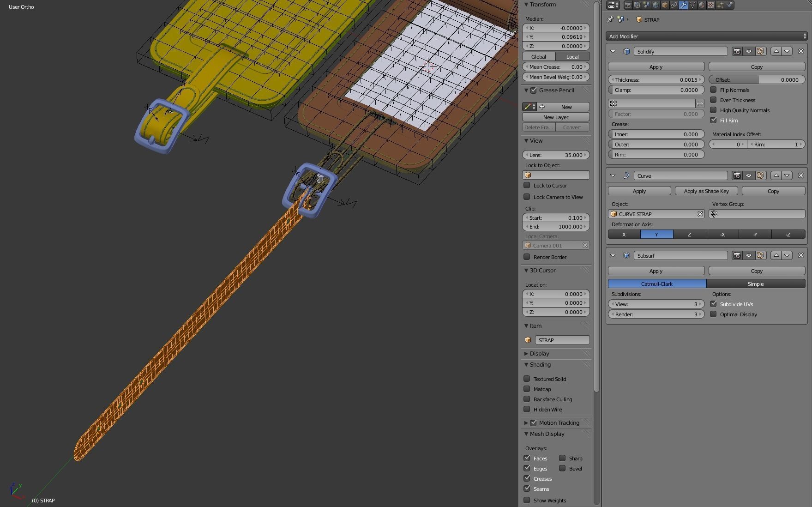This screenshot has width=812, height=507.
Task: Toggle Curve modifier render visibility (camera icon)
Action: coord(737,175)
